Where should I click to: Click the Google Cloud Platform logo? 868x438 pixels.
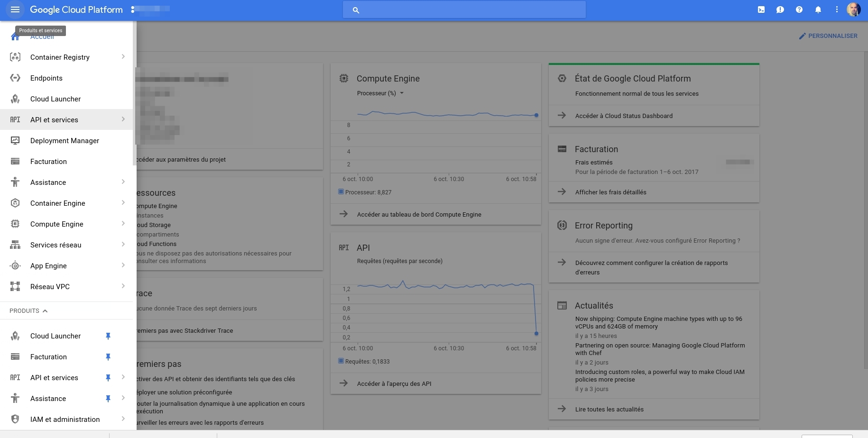point(76,9)
